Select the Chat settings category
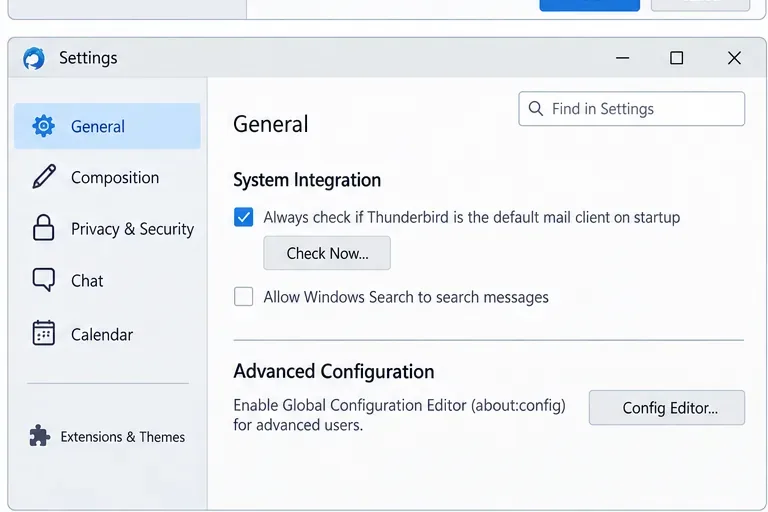 107,280
